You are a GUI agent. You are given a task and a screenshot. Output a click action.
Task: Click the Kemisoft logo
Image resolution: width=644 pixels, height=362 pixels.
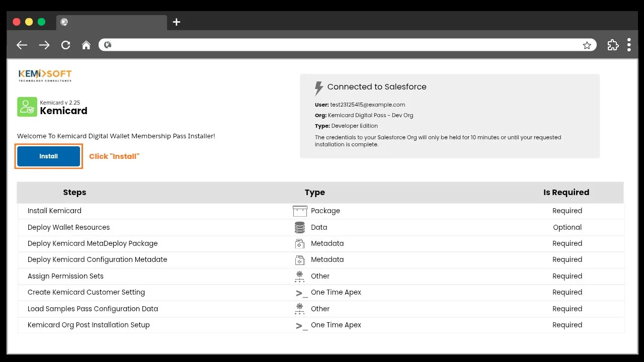45,75
